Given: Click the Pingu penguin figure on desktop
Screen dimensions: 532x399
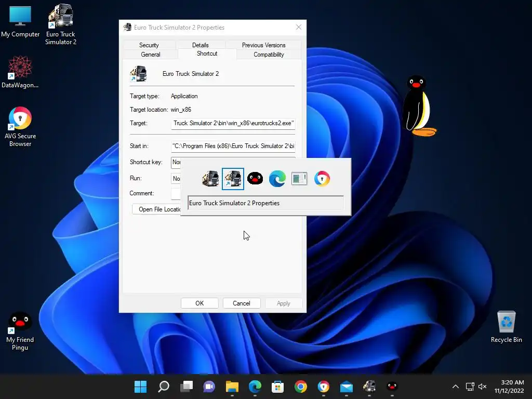Looking at the screenshot, I should [418, 106].
